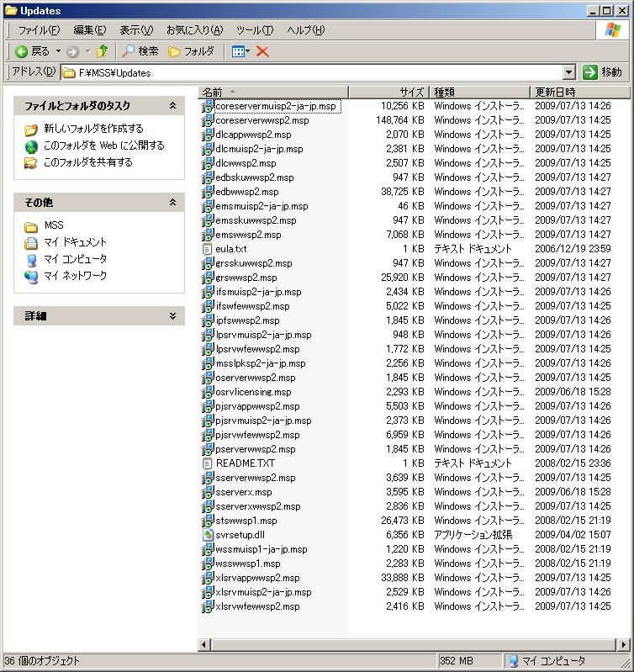Click the Back (戻る) arrow icon
The width and height of the screenshot is (634, 672).
[x=22, y=51]
